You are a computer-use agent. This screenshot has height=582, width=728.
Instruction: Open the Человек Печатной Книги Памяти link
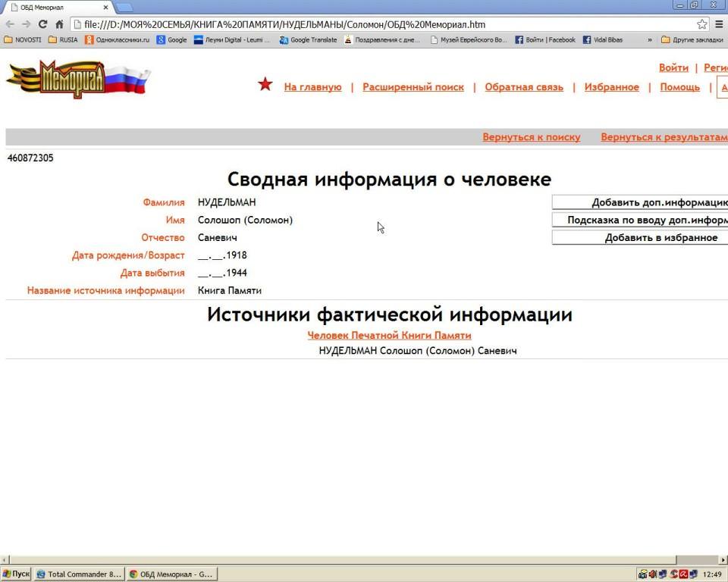click(x=389, y=335)
